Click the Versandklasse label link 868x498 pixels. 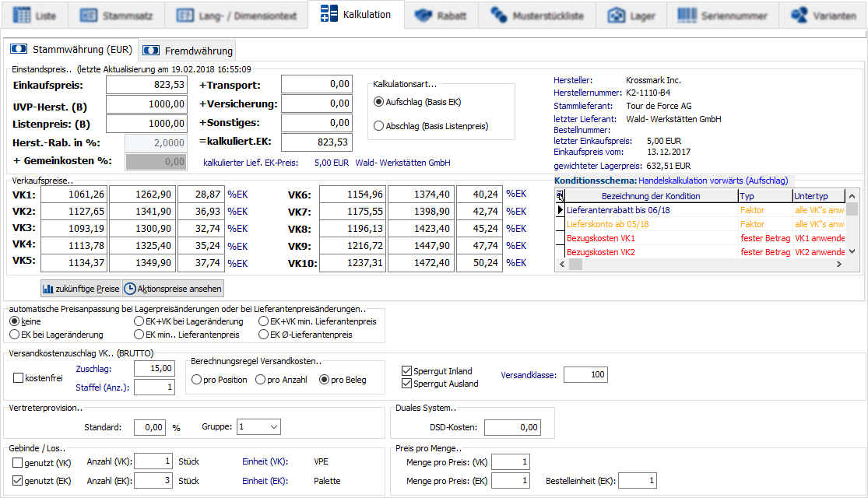click(529, 374)
